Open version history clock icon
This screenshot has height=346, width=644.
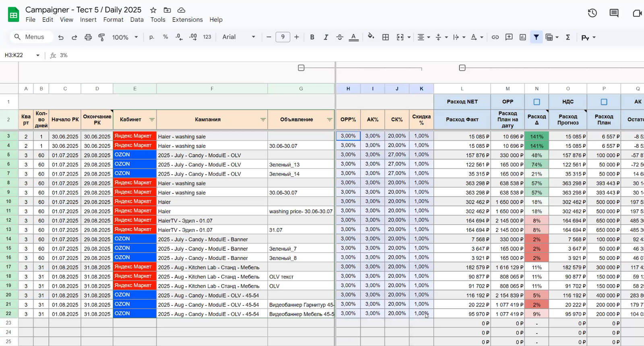coord(592,13)
